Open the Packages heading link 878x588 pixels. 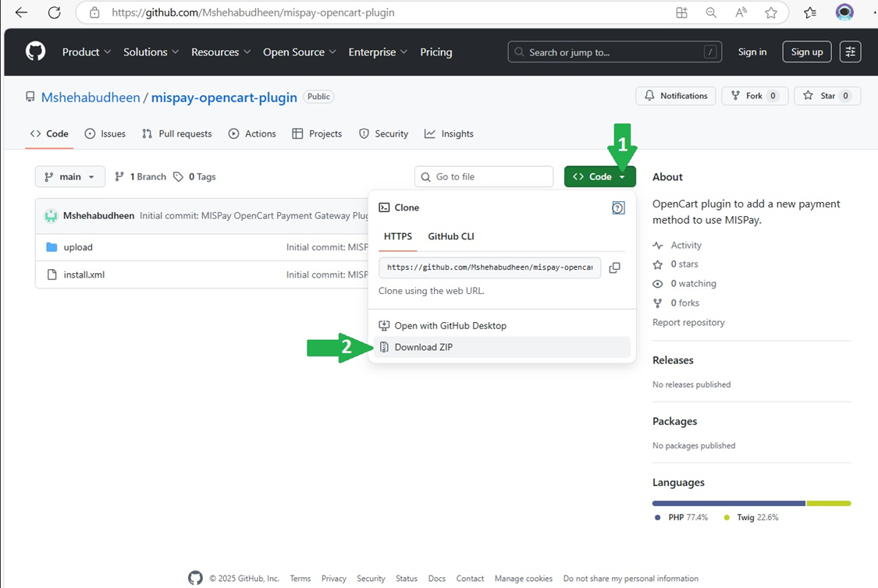[x=674, y=421]
